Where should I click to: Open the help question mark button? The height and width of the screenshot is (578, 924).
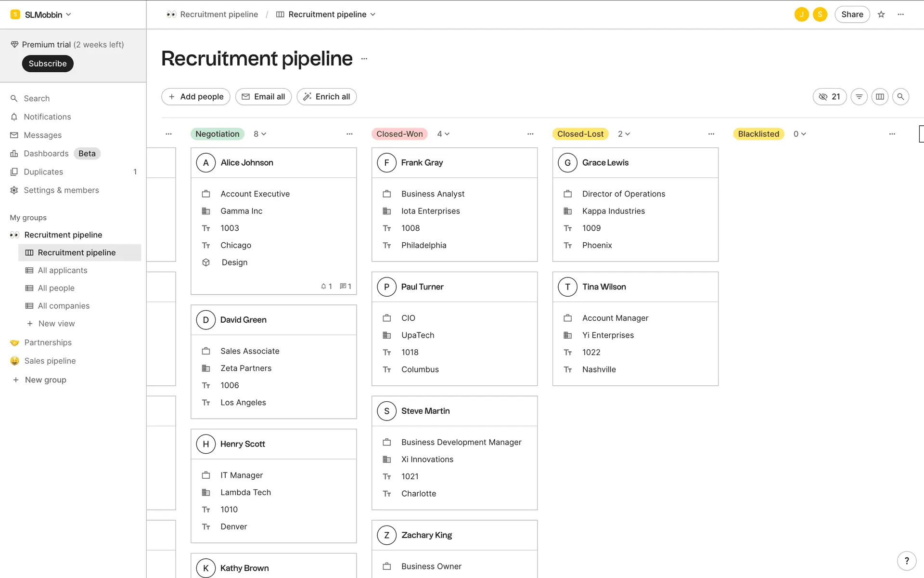[x=907, y=561]
